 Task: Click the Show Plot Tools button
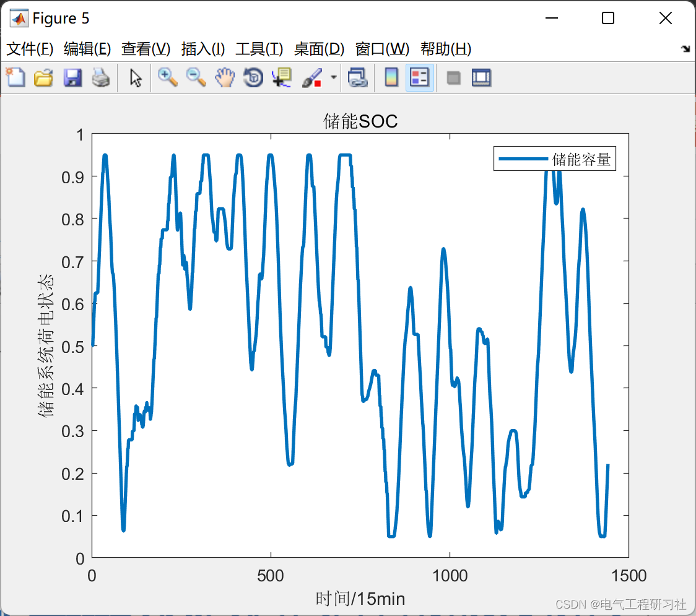(x=481, y=77)
